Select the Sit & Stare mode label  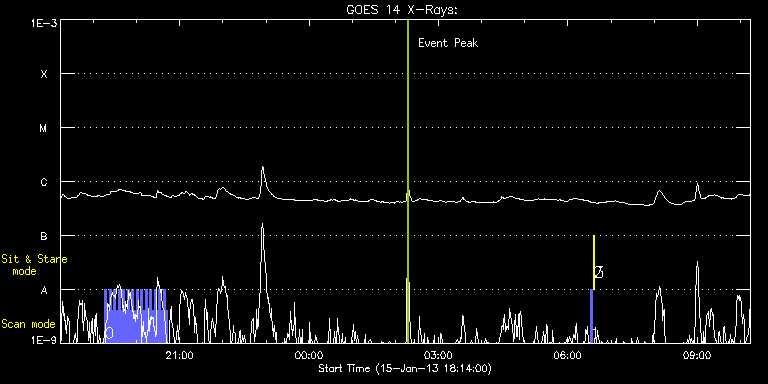coord(34,265)
